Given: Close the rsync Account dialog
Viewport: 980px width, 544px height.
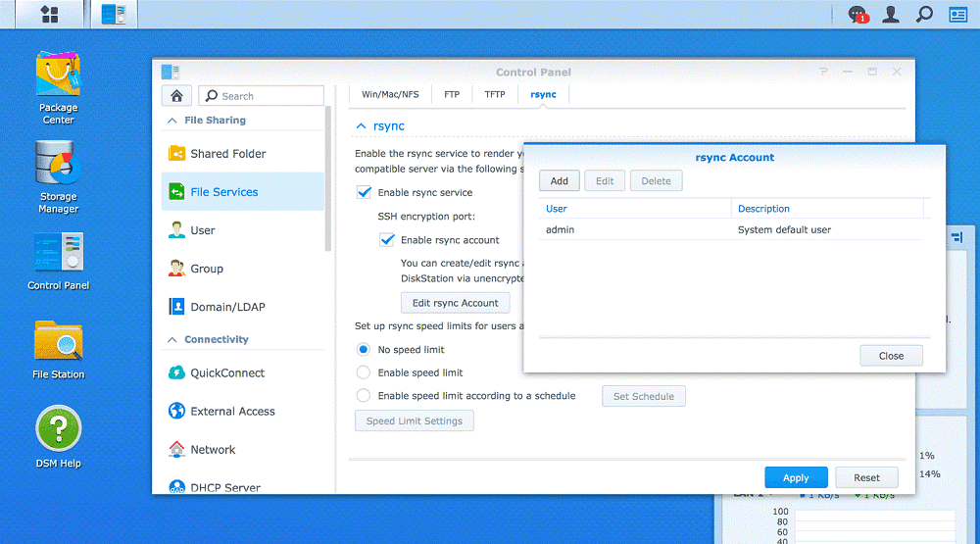Looking at the screenshot, I should click(891, 356).
